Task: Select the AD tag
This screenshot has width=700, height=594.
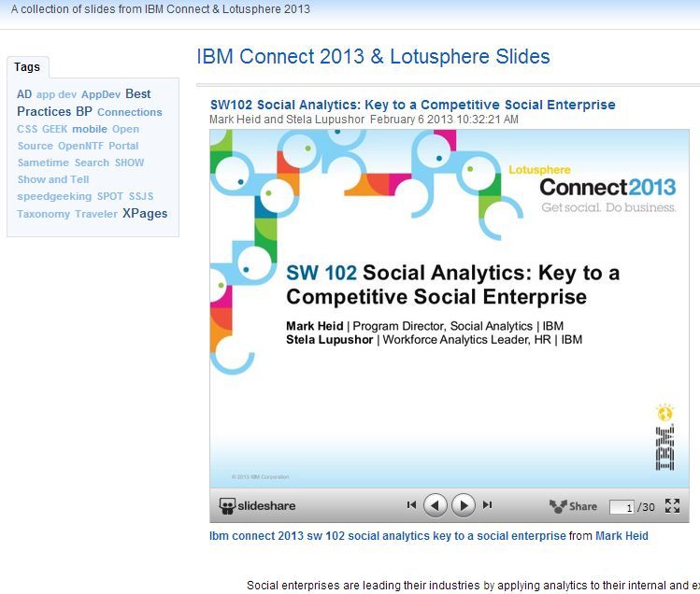Action: 24,94
